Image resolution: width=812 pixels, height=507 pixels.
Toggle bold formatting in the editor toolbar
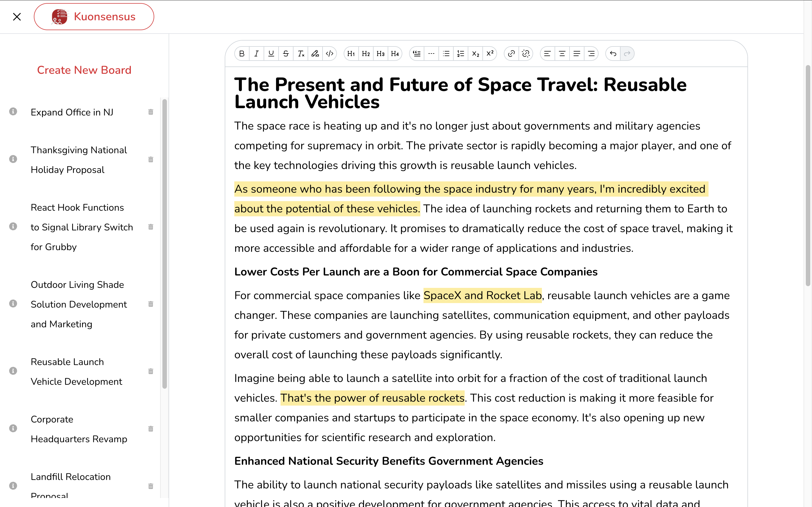click(x=242, y=54)
